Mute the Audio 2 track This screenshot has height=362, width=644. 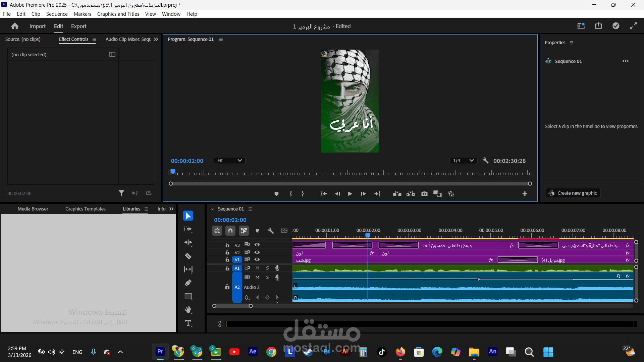(257, 277)
